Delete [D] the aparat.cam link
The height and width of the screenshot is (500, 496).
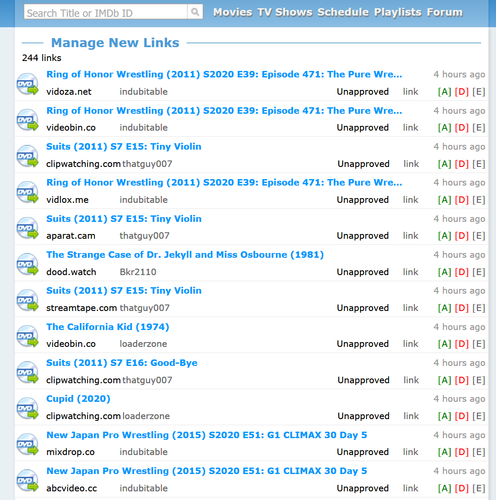point(462,236)
